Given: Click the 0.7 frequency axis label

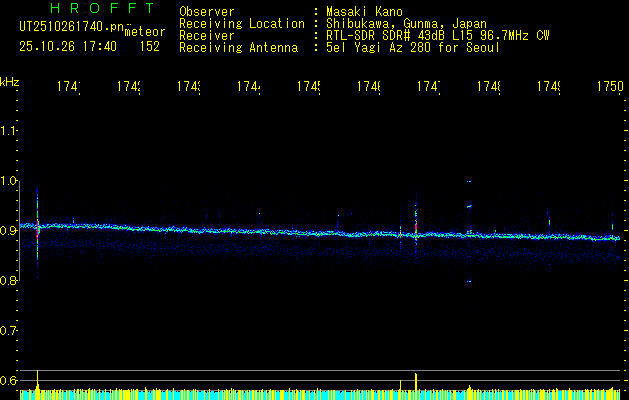Looking at the screenshot, I should (8, 331).
